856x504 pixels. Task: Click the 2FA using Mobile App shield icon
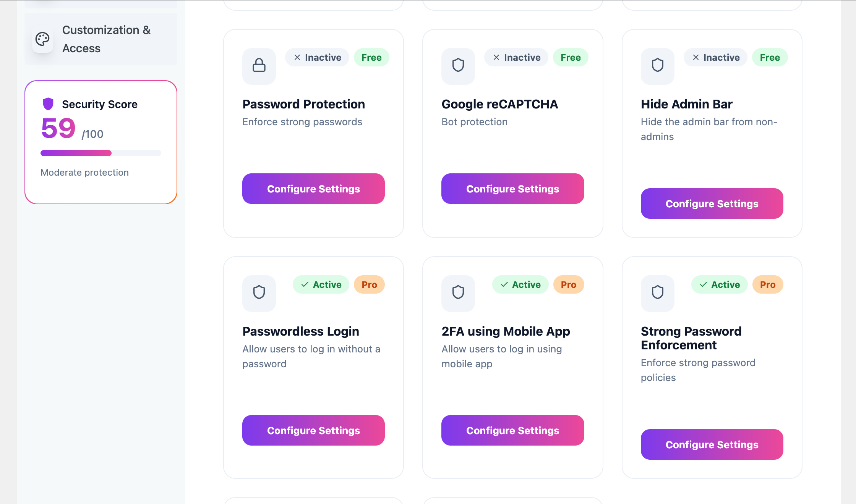(x=458, y=293)
